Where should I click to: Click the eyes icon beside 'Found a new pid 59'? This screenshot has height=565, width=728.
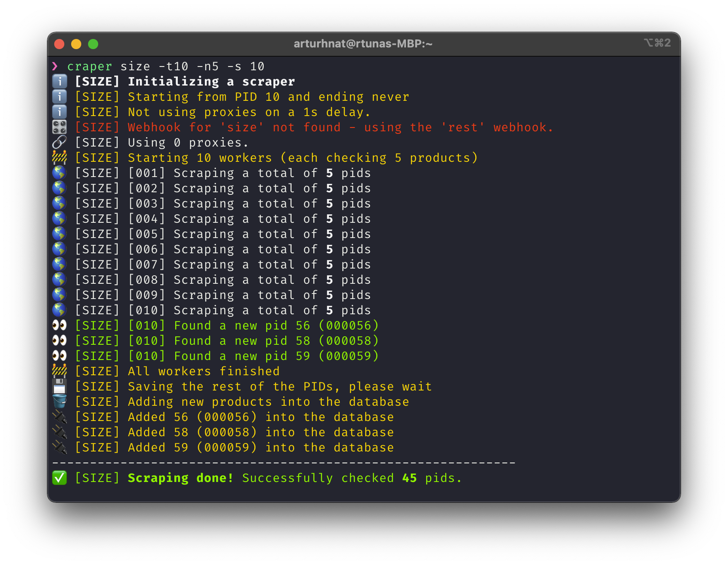[x=59, y=356]
